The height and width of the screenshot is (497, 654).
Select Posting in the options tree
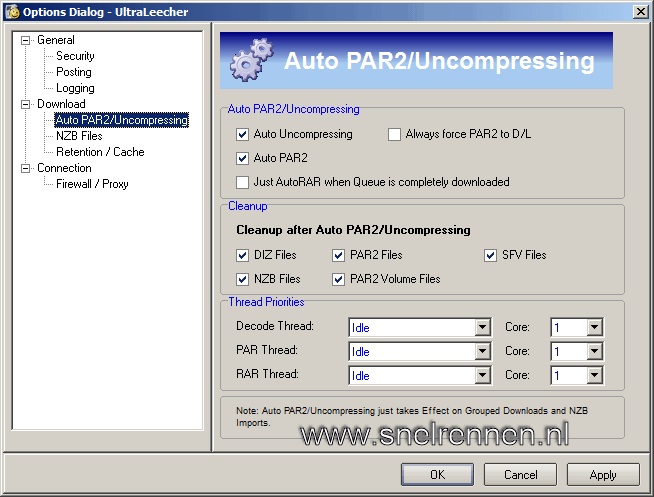tap(74, 72)
